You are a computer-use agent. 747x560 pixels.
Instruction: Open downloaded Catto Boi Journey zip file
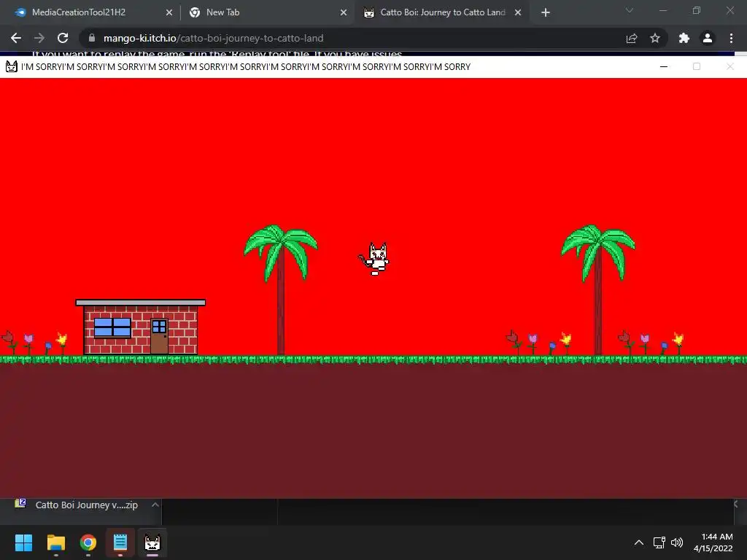coord(86,505)
